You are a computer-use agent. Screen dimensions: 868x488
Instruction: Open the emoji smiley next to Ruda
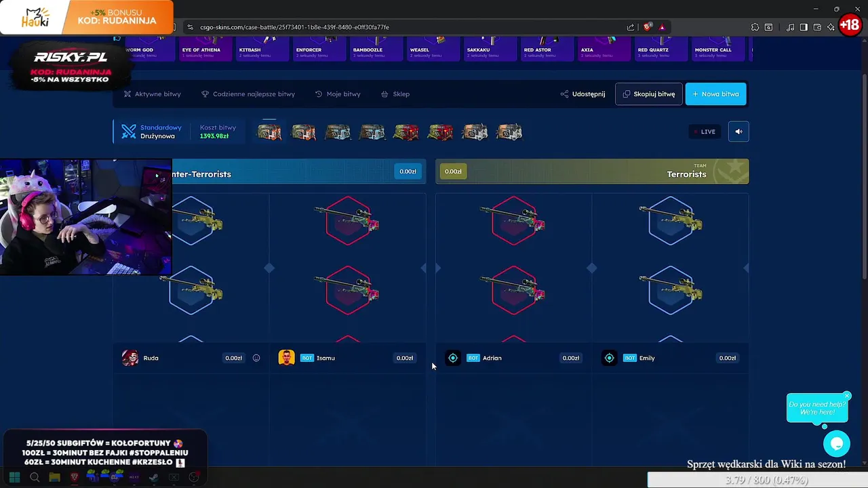(x=256, y=358)
